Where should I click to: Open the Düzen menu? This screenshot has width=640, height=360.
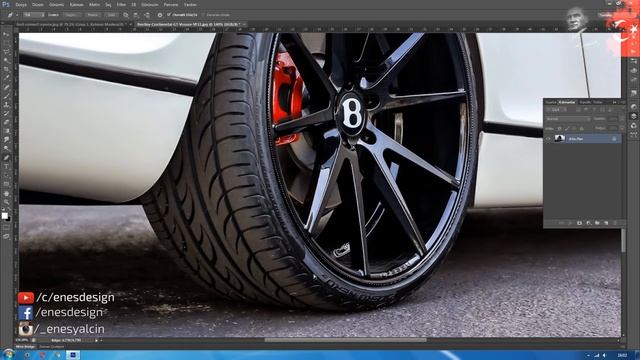point(38,4)
